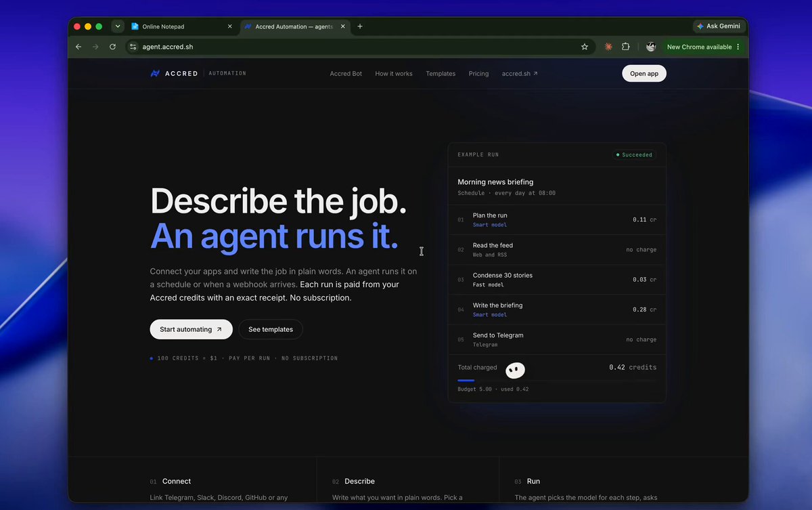Screen dimensions: 812x510
Task: Click the See templates button
Action: 271,329
